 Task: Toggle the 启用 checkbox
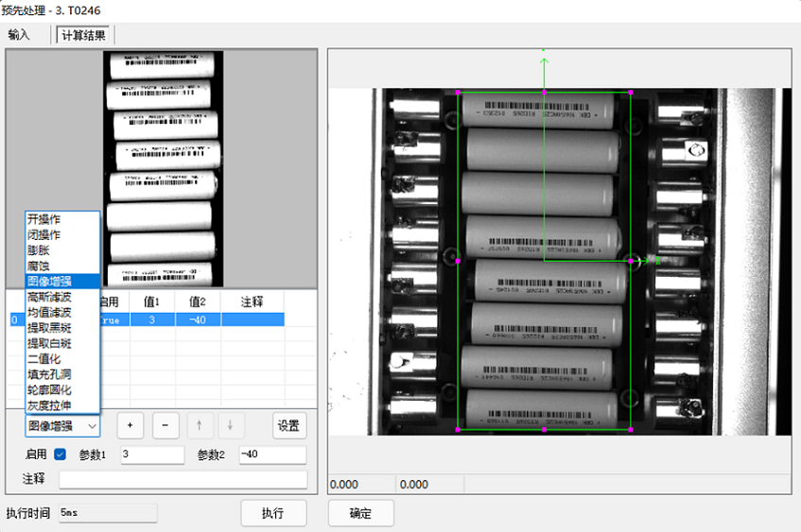tap(60, 454)
